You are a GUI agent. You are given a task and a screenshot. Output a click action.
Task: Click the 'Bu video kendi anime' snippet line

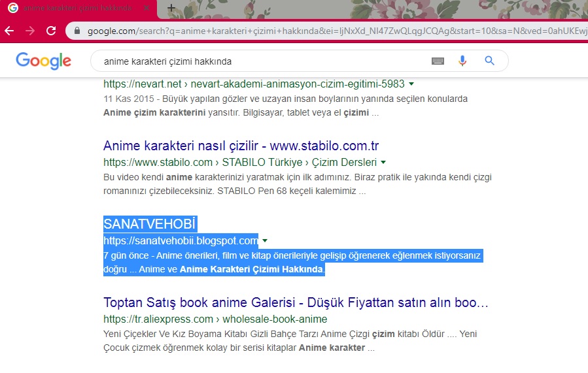pyautogui.click(x=298, y=177)
